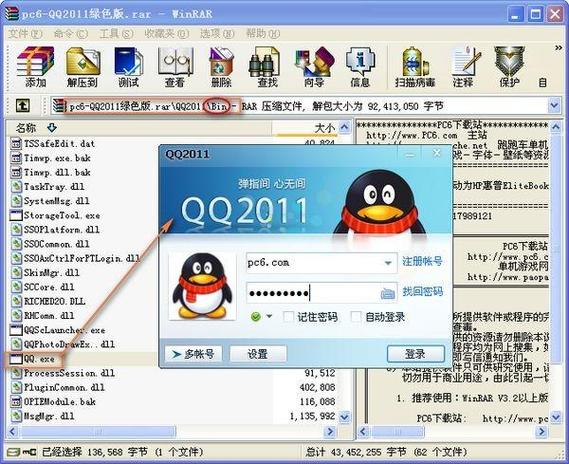Image resolution: width=569 pixels, height=464 pixels.
Task: Sort by the 大小 column header
Action: click(324, 128)
